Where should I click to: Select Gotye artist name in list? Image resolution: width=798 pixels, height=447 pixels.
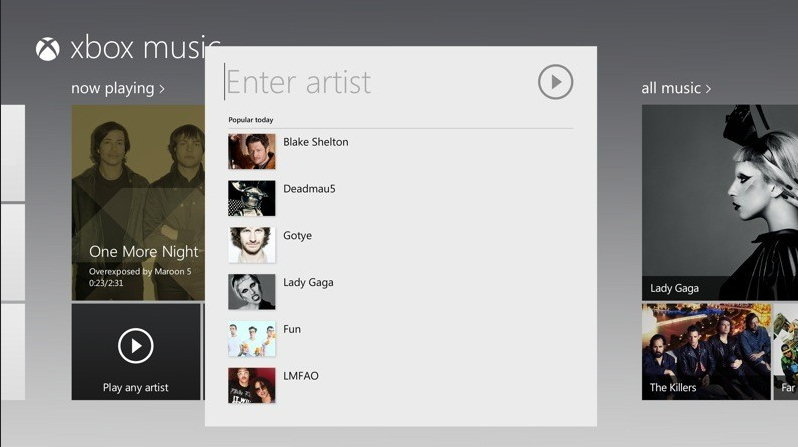point(297,236)
